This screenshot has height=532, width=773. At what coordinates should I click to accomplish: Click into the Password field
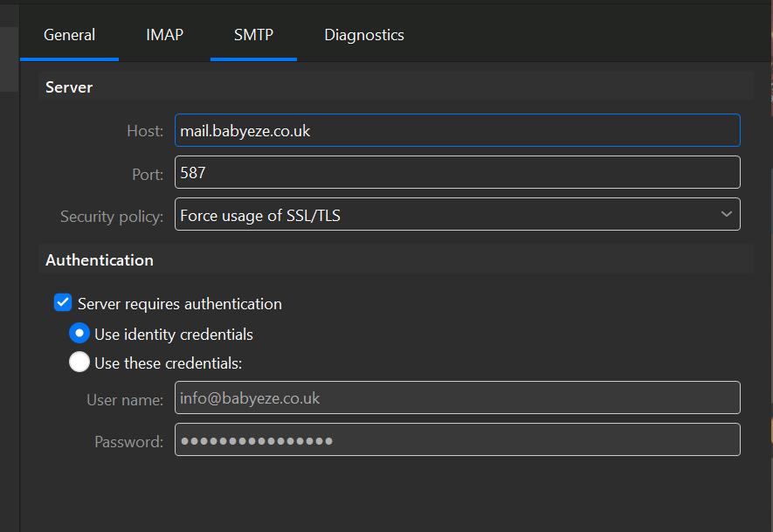pyautogui.click(x=457, y=440)
